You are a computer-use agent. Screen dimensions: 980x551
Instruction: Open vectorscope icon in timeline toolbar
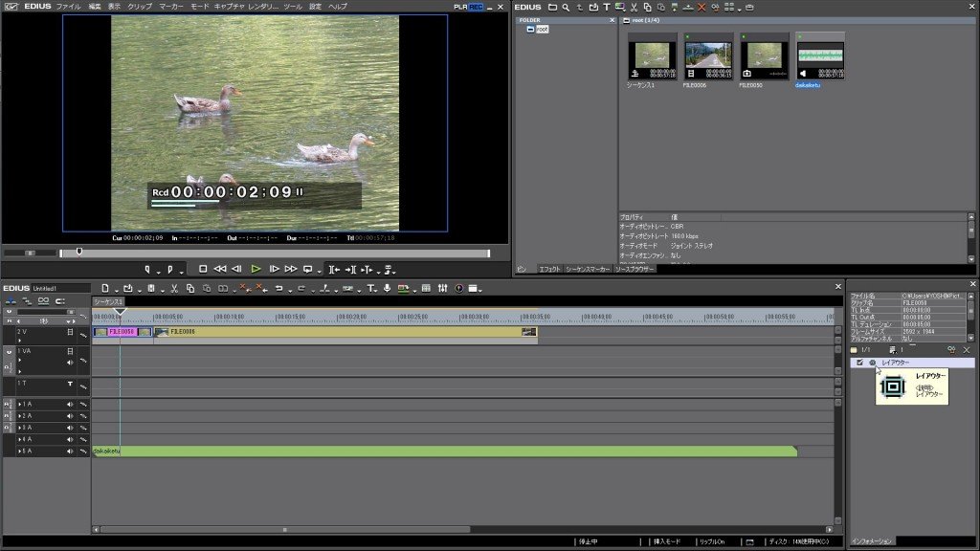[458, 288]
